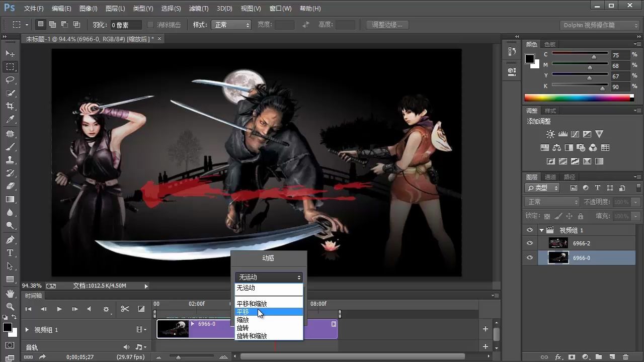Collapse the 视频组 1 layer group
Screen dimensions: 644x362
click(542, 230)
